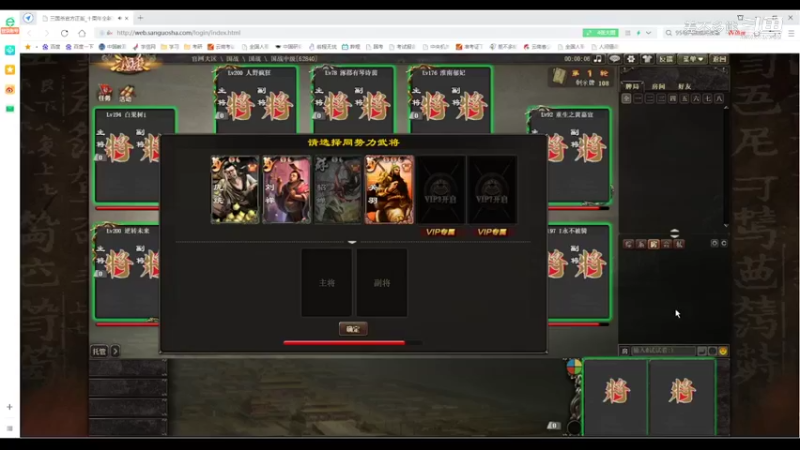The image size is (800, 450).
Task: Open the 活动 events icon
Action: click(126, 93)
